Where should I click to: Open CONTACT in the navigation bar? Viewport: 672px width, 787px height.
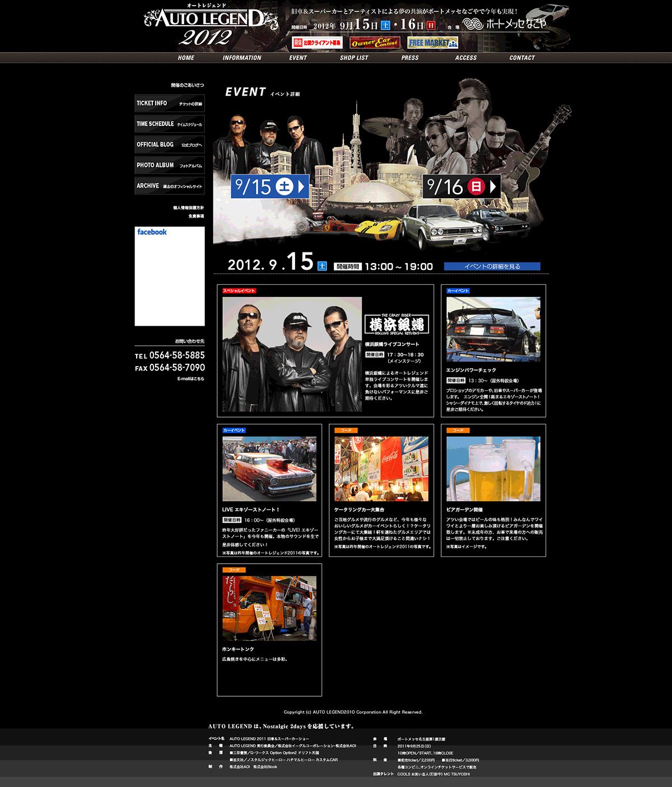(x=522, y=58)
